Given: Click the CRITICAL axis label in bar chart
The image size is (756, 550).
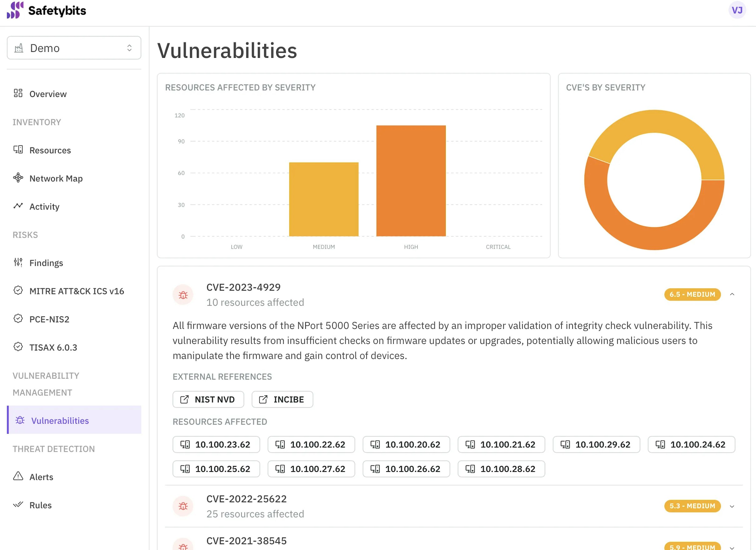Looking at the screenshot, I should click(498, 247).
